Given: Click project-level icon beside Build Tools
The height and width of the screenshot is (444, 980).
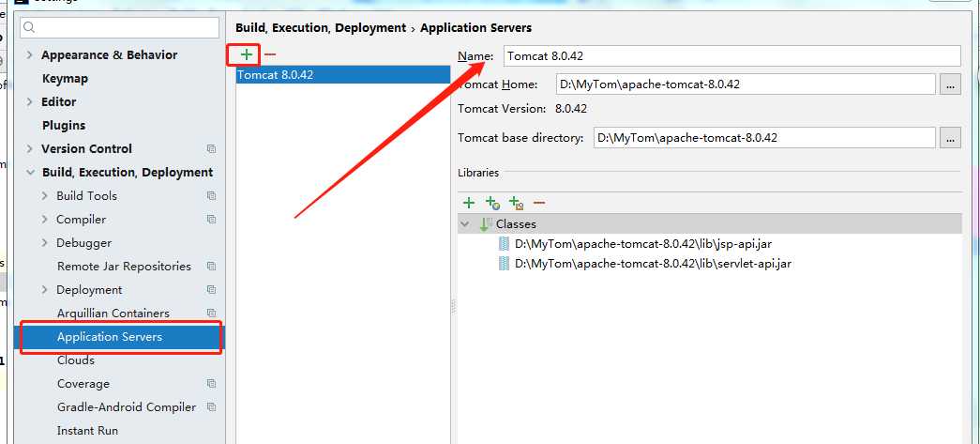Looking at the screenshot, I should [211, 196].
